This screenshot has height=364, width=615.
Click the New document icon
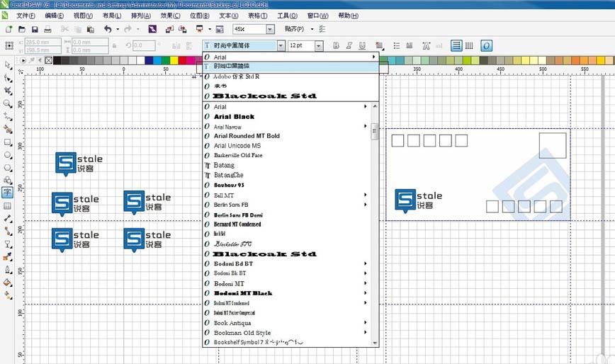tap(9, 29)
